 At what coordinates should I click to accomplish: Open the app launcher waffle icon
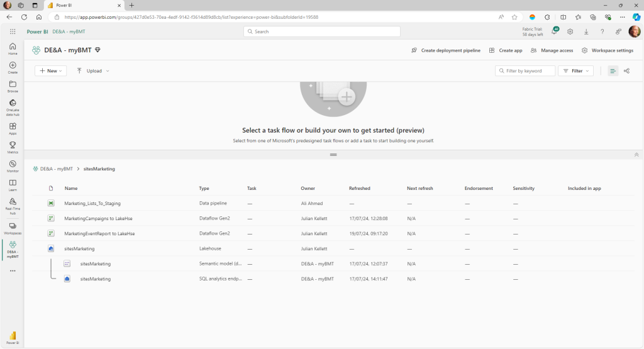click(13, 31)
